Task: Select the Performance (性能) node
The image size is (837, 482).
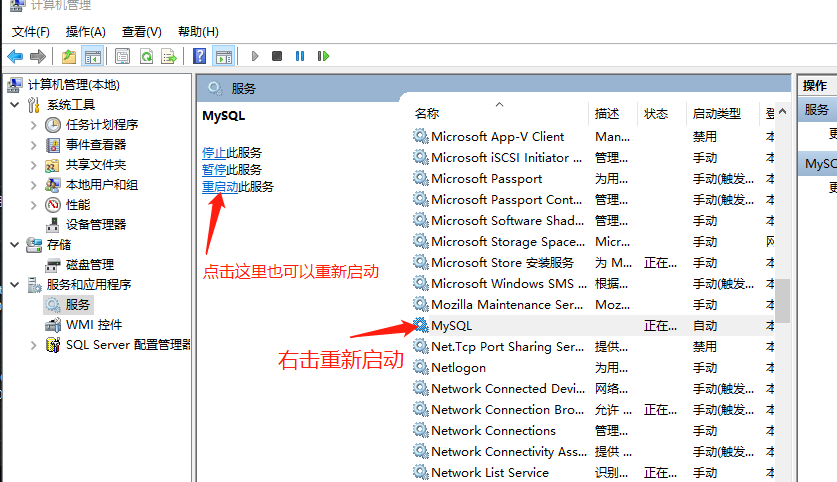Action: pos(68,205)
